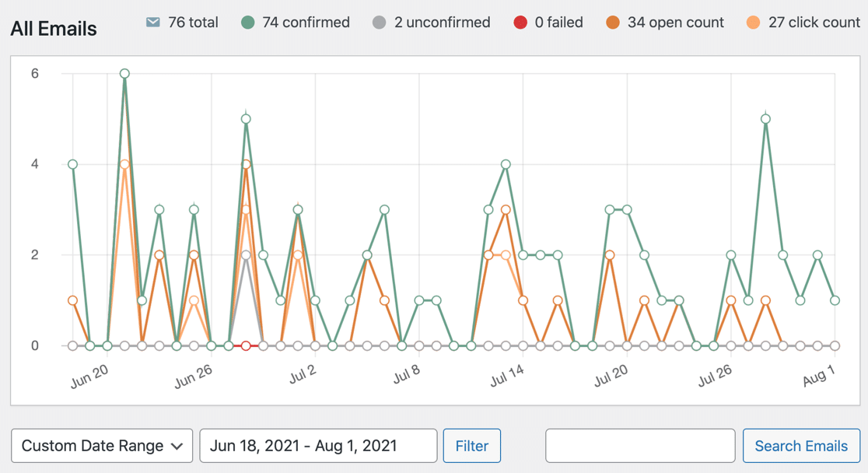Image resolution: width=868 pixels, height=473 pixels.
Task: Click the Search Emails button
Action: pos(802,446)
